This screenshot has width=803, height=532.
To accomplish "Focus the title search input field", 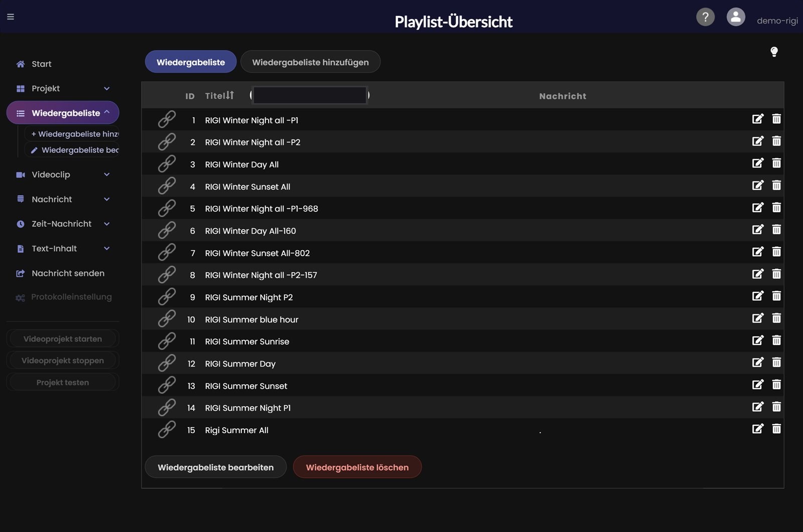I will click(x=310, y=95).
